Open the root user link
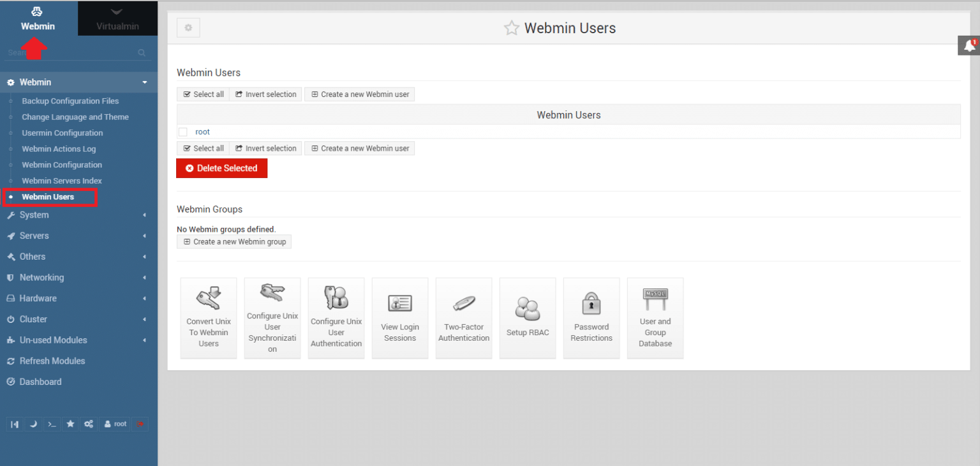Screen dimensions: 980x466 pyautogui.click(x=202, y=132)
